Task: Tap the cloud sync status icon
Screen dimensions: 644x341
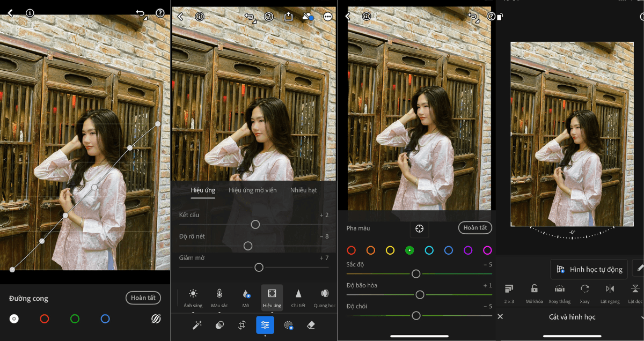Action: 308,17
